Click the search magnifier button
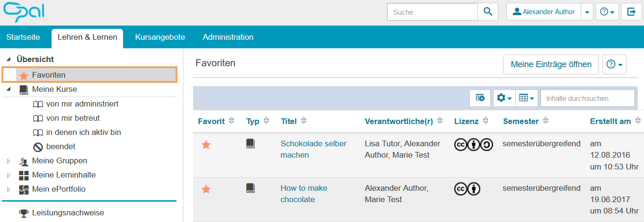644x222 pixels. pos(488,12)
